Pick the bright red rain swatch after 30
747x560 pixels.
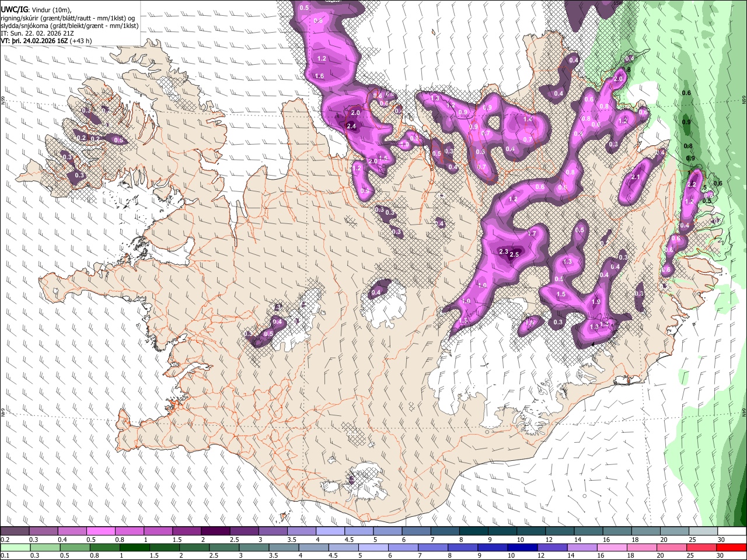pyautogui.click(x=731, y=547)
